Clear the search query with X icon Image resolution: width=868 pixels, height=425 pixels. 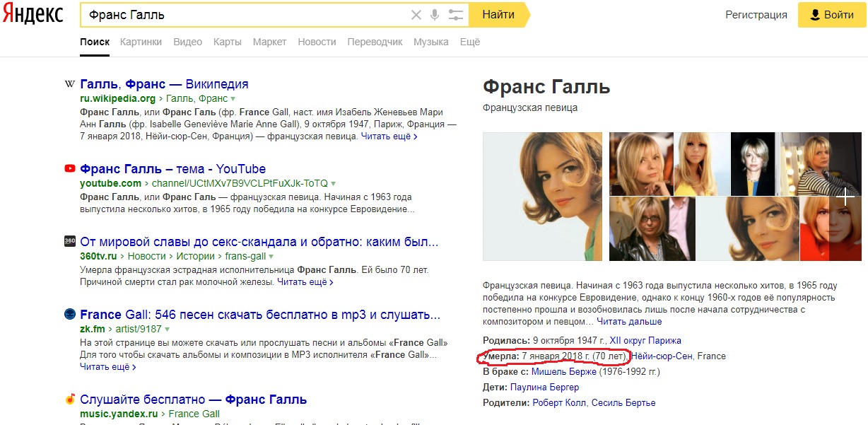(x=416, y=15)
